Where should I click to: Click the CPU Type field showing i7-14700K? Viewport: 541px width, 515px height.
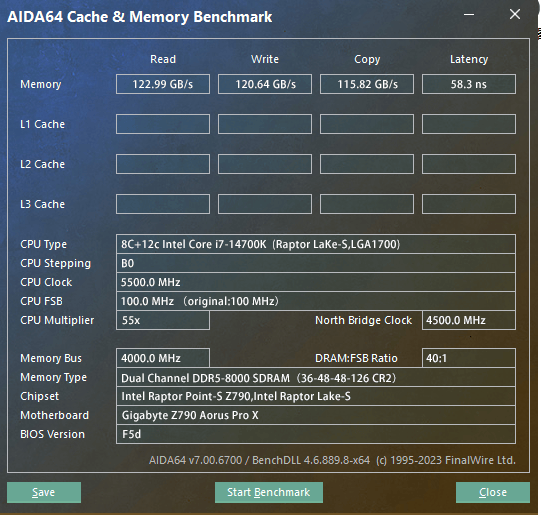click(316, 244)
